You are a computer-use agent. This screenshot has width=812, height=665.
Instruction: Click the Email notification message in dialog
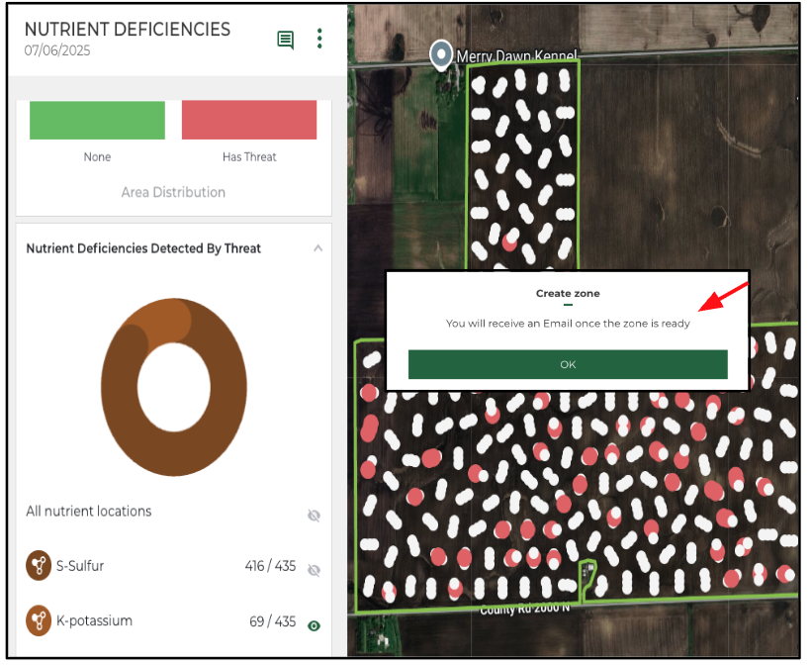568,324
